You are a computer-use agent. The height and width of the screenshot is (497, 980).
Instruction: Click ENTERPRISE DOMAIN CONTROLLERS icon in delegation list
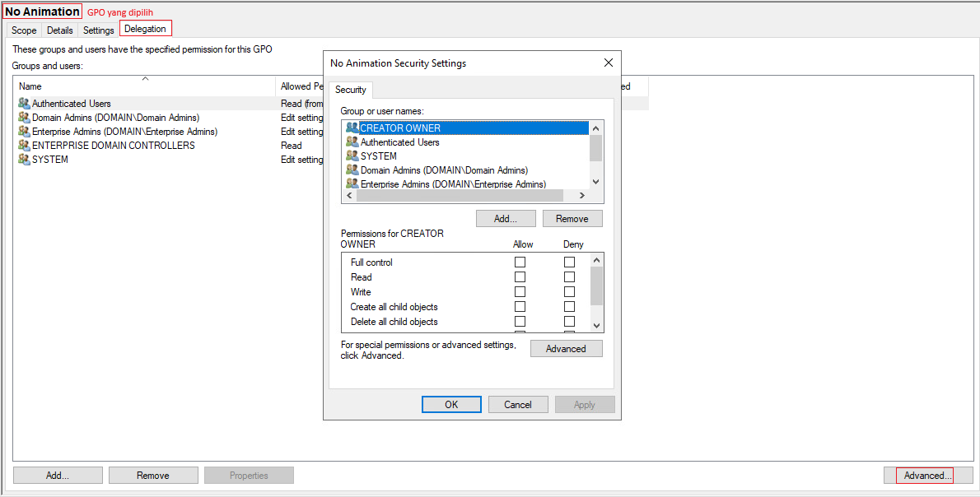[24, 146]
